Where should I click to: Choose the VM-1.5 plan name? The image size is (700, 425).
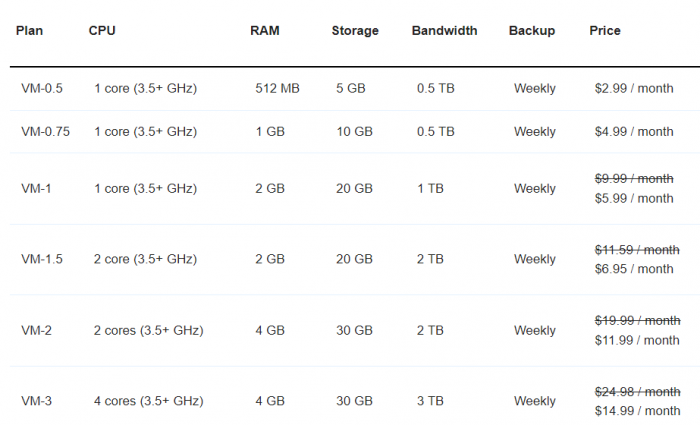(42, 259)
